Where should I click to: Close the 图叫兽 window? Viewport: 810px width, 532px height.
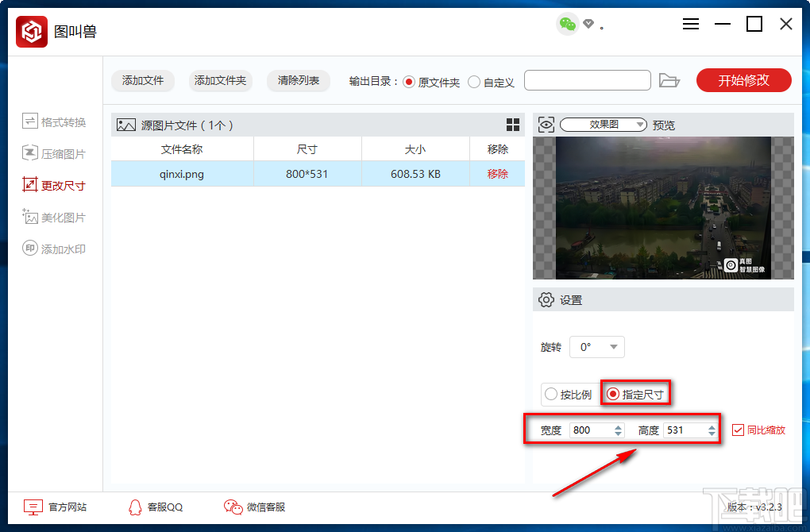pos(786,24)
